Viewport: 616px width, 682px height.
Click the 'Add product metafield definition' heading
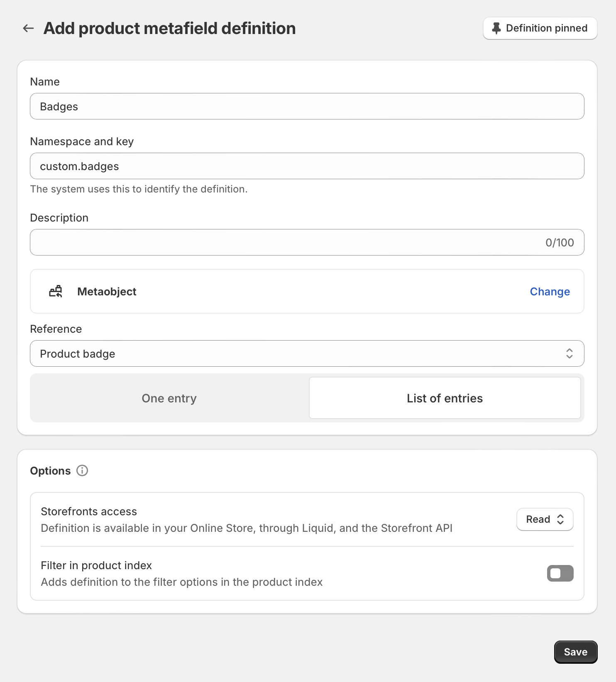(169, 28)
